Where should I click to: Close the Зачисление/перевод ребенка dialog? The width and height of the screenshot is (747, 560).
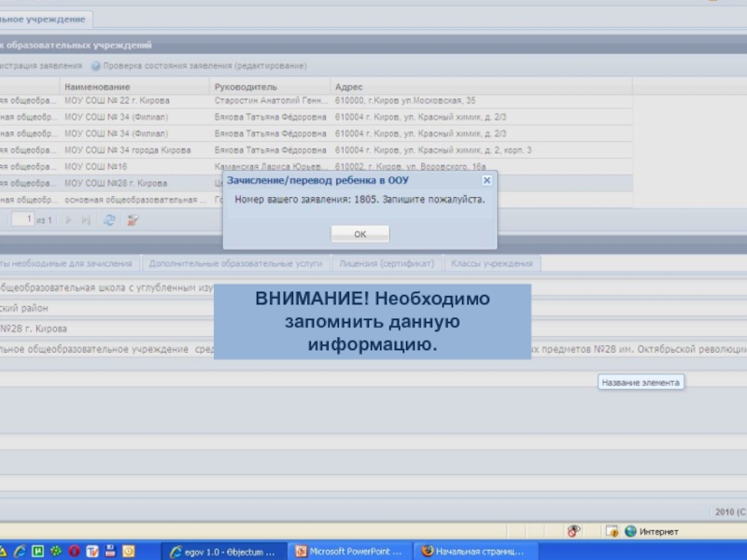point(486,180)
